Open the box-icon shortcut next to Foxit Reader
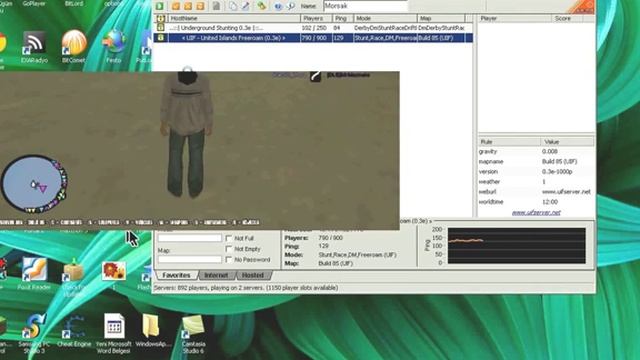The height and width of the screenshot is (360, 640). (x=74, y=278)
